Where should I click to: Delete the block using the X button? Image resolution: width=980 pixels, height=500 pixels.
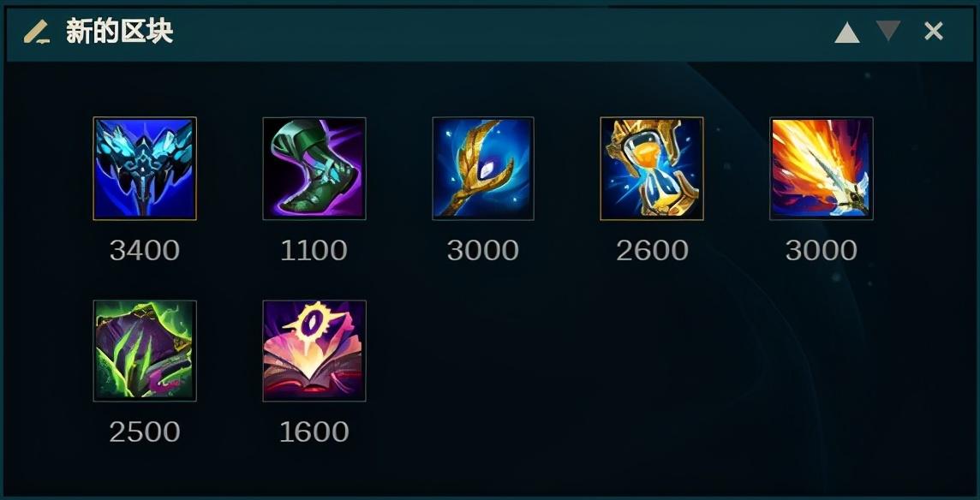coord(934,31)
